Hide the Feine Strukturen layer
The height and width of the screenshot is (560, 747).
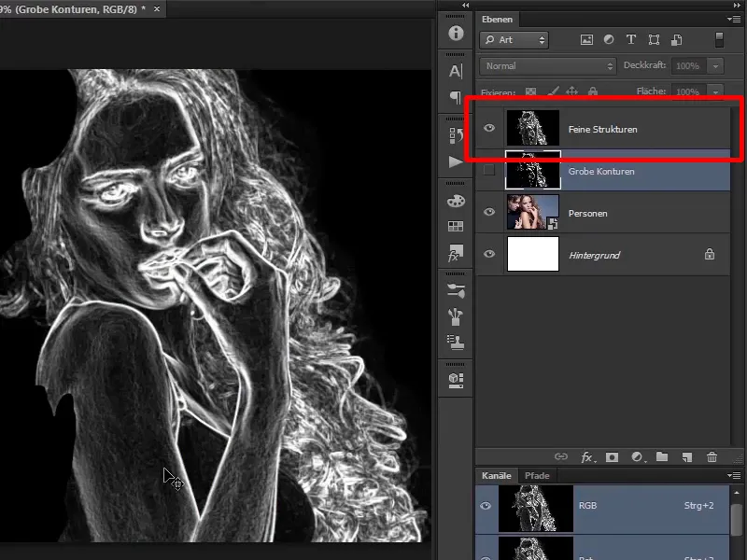(489, 128)
